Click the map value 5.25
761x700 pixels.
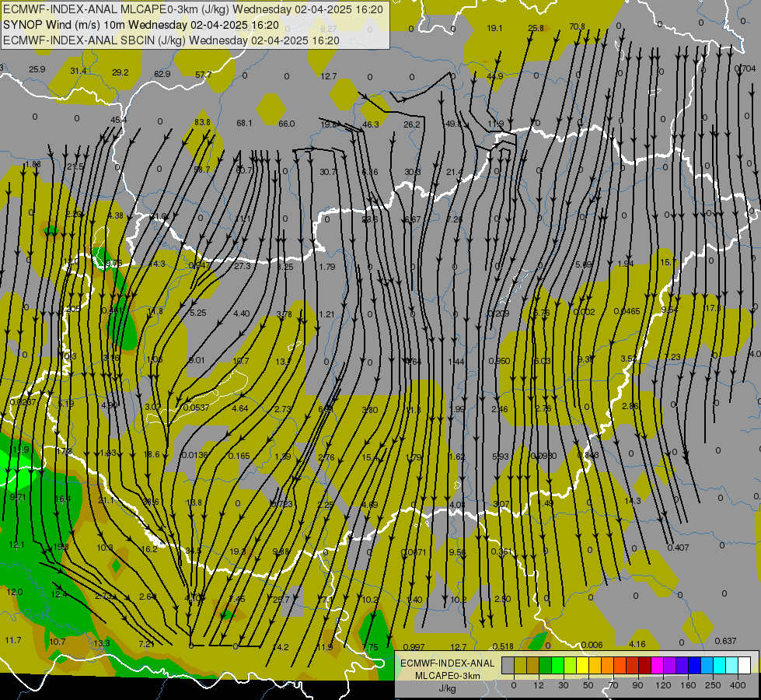pos(198,313)
